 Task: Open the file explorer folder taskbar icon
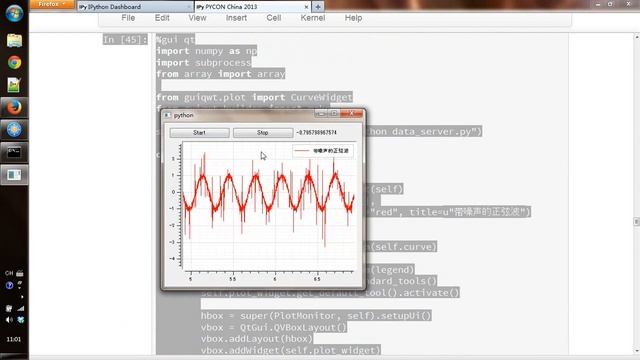pos(14,40)
